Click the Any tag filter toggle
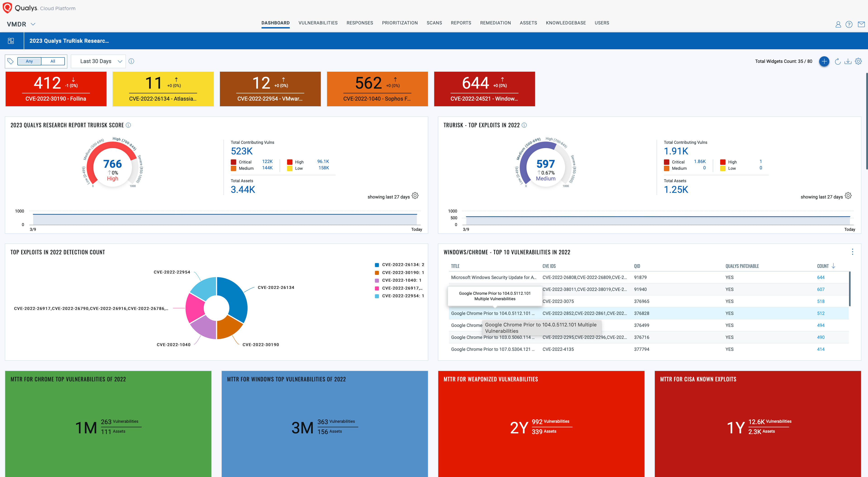Viewport: 868px width, 477px height. [29, 61]
